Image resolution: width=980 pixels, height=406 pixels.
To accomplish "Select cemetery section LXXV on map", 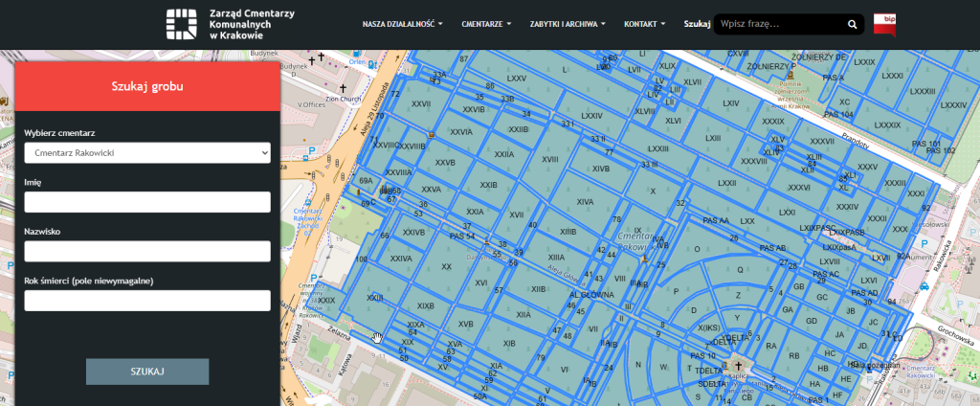I will [x=516, y=79].
